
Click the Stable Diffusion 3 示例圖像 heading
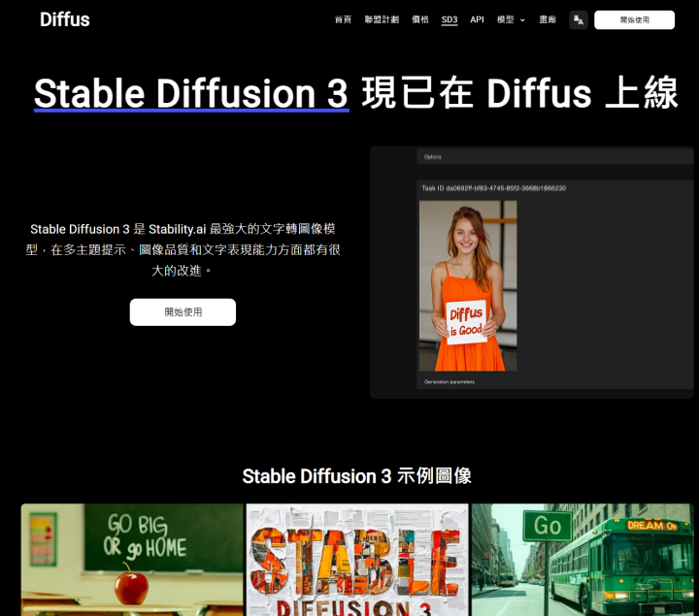click(x=356, y=476)
